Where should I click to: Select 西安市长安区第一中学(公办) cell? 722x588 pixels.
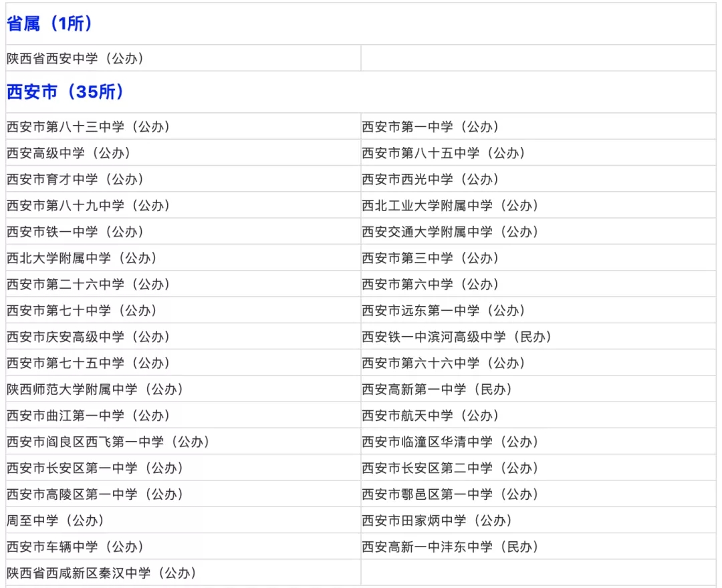tap(183, 467)
